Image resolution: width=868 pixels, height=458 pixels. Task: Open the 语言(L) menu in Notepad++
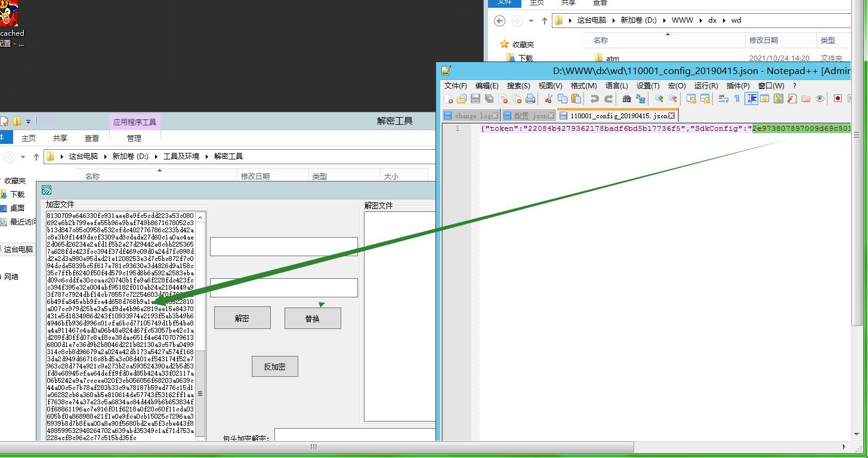616,86
